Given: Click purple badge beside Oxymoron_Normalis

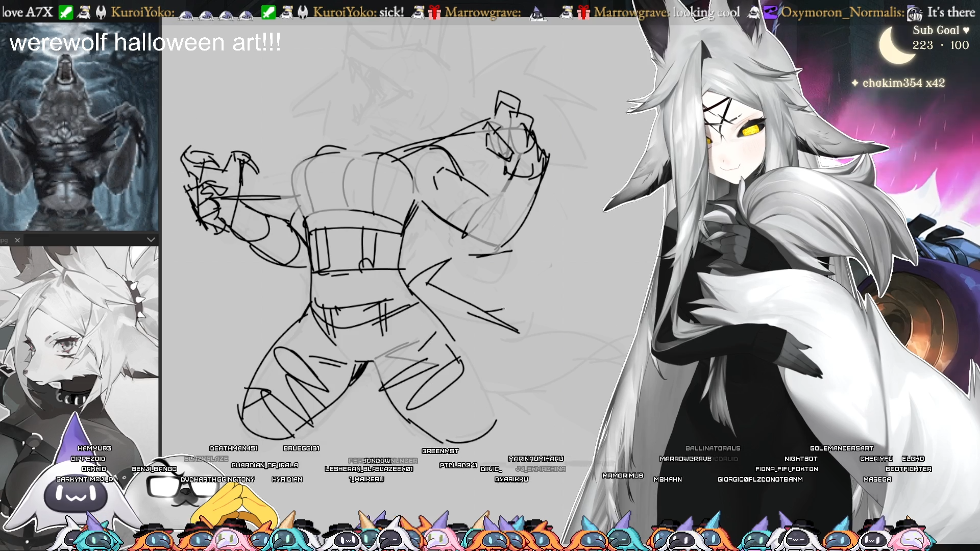Looking at the screenshot, I should coord(770,12).
